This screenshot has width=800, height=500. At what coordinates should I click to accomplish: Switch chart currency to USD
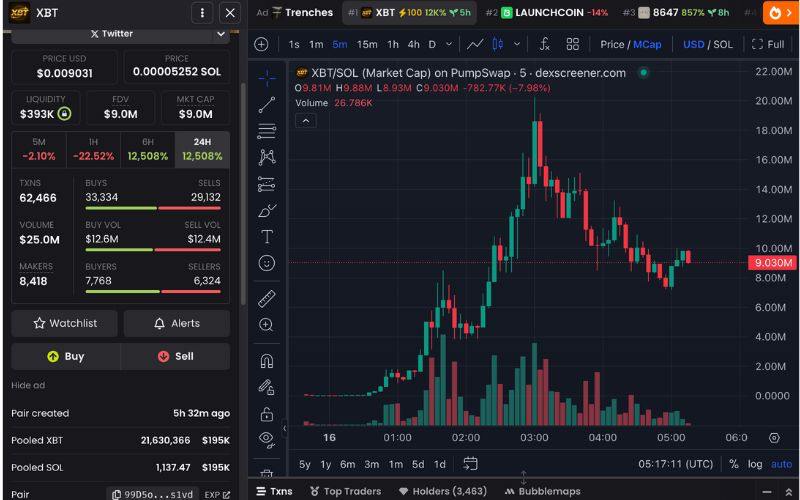(x=693, y=44)
